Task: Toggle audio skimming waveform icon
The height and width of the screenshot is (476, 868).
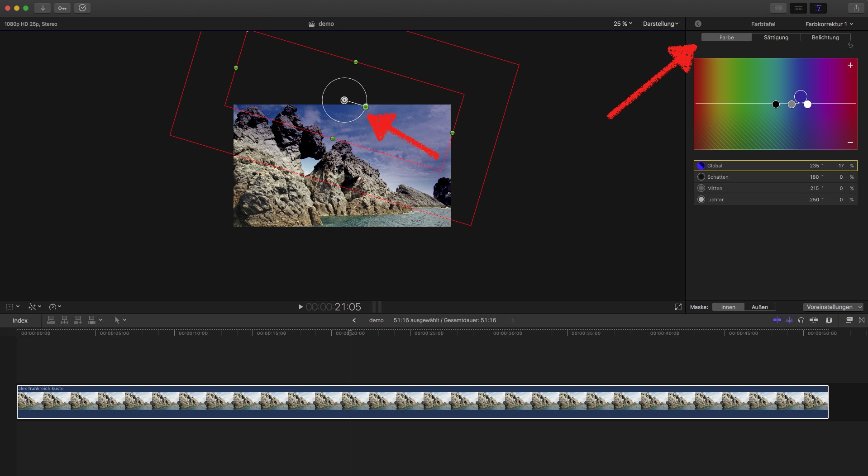Action: coord(789,320)
